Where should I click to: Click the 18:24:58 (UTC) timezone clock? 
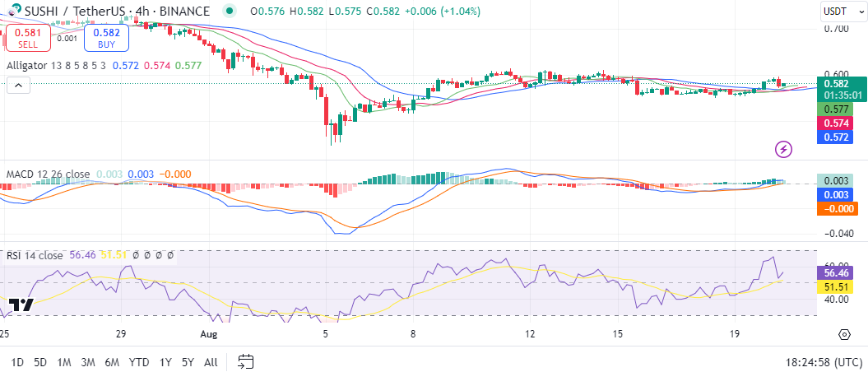tap(824, 363)
